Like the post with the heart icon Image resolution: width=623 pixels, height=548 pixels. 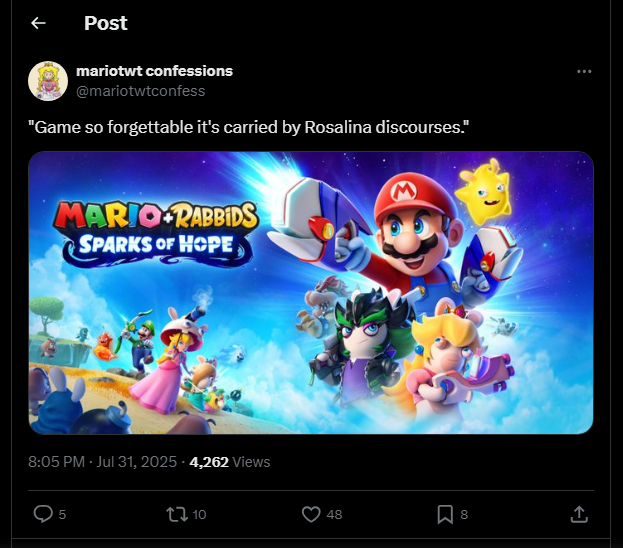[311, 514]
